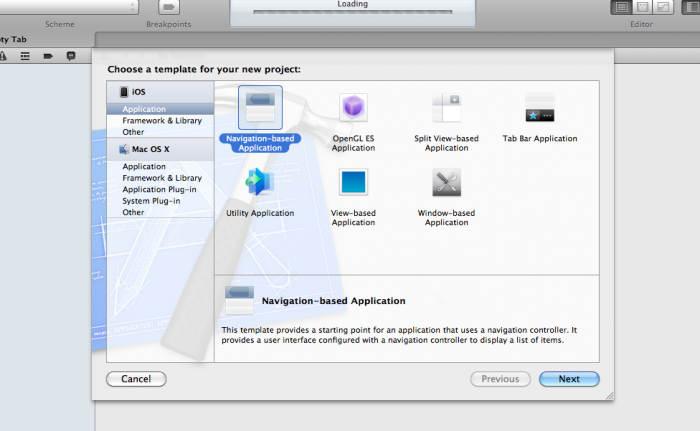Open Framework & Library under iOS
The width and height of the screenshot is (700, 431).
[x=162, y=121]
